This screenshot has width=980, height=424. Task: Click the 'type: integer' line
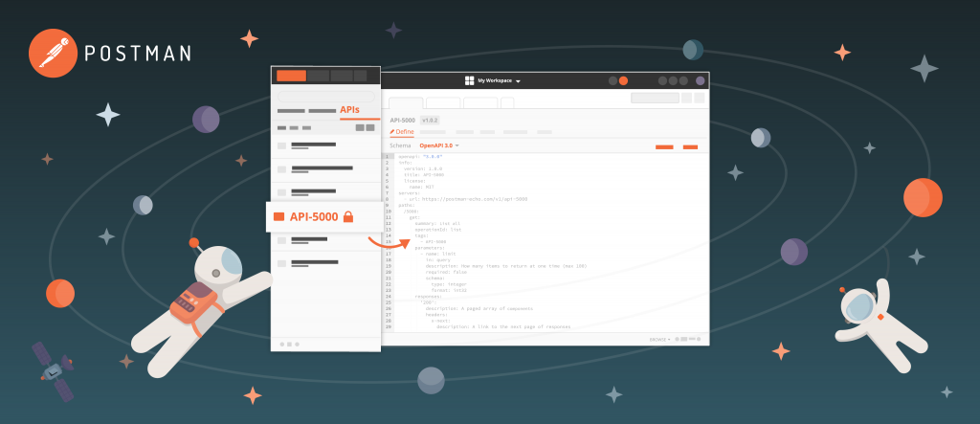coord(448,284)
